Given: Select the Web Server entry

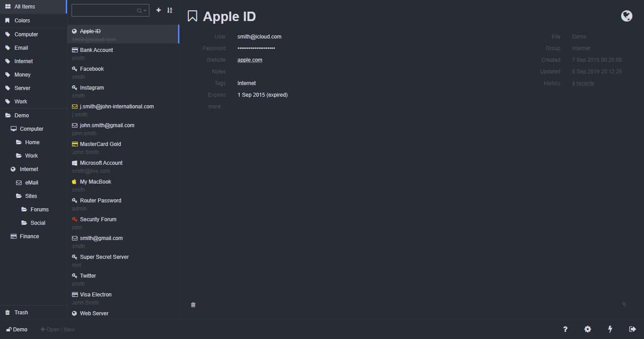Looking at the screenshot, I should click(123, 313).
